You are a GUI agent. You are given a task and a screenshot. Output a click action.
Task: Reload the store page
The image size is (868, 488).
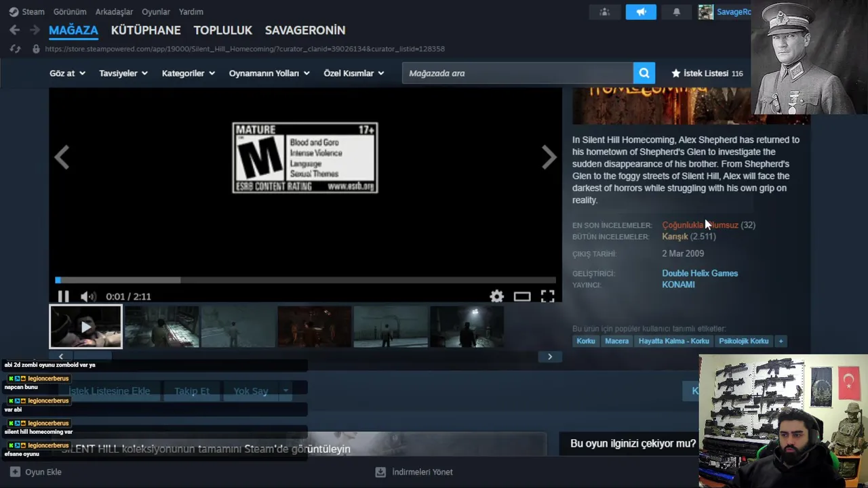click(15, 49)
